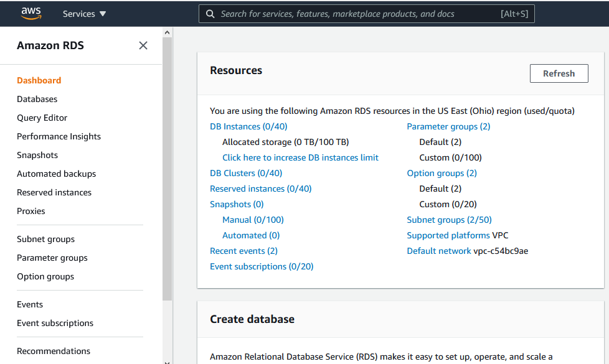The image size is (609, 364).
Task: Select Default (2) under Parameter groups
Action: click(x=440, y=142)
